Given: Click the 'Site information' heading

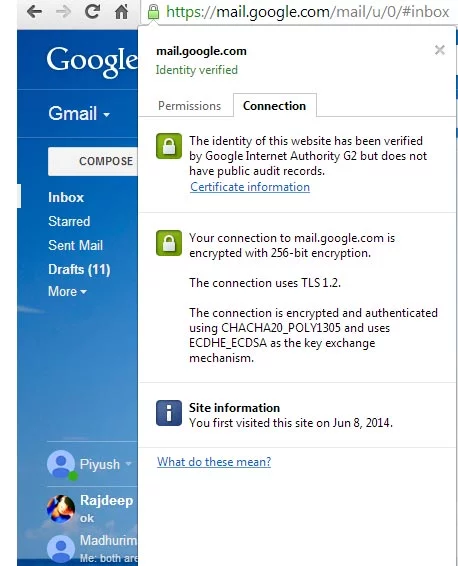Looking at the screenshot, I should click(235, 408).
